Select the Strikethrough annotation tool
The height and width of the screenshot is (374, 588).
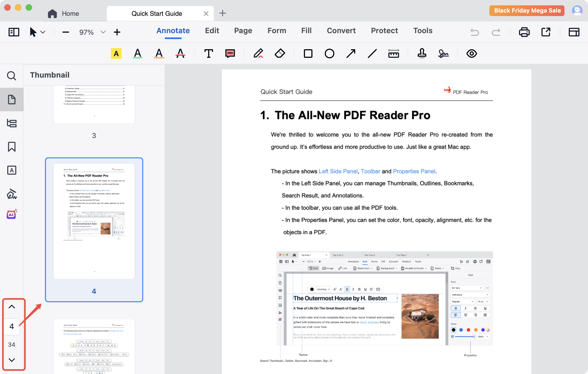[x=180, y=54]
